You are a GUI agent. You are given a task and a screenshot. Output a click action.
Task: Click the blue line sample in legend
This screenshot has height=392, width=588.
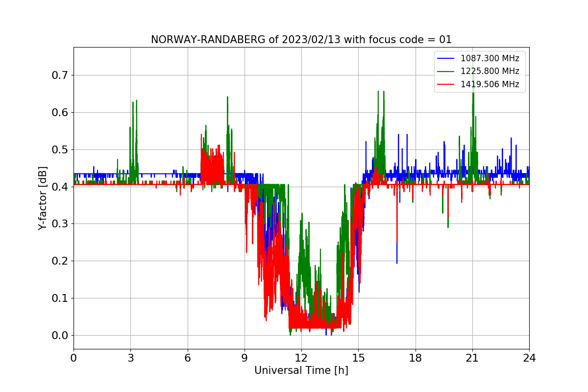tap(446, 59)
